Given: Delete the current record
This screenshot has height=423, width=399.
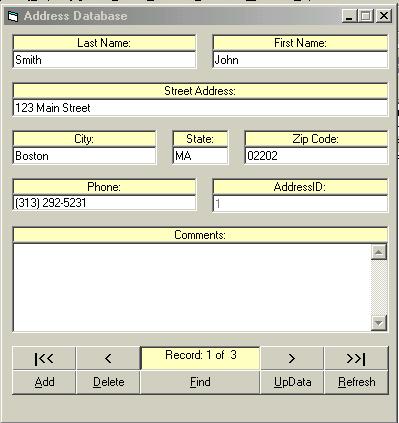Looking at the screenshot, I should click(108, 382).
